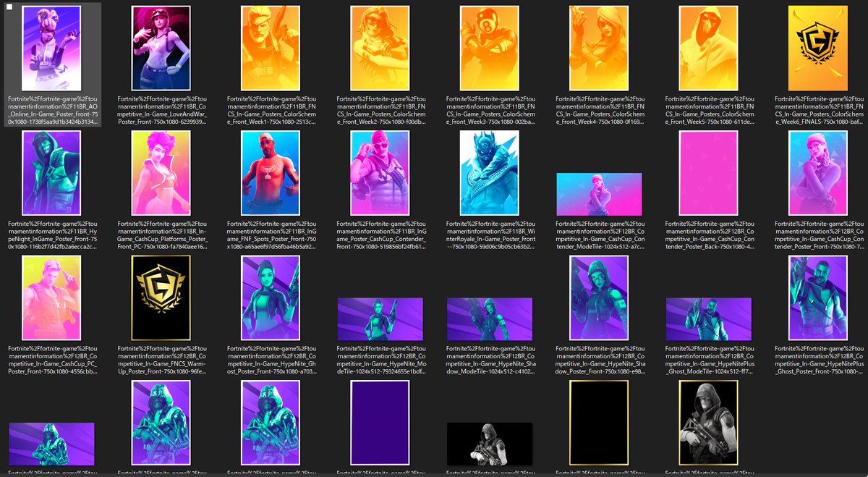The image size is (868, 477).
Task: Select the Week3 8-ball character poster thumbnail
Action: coord(490,48)
